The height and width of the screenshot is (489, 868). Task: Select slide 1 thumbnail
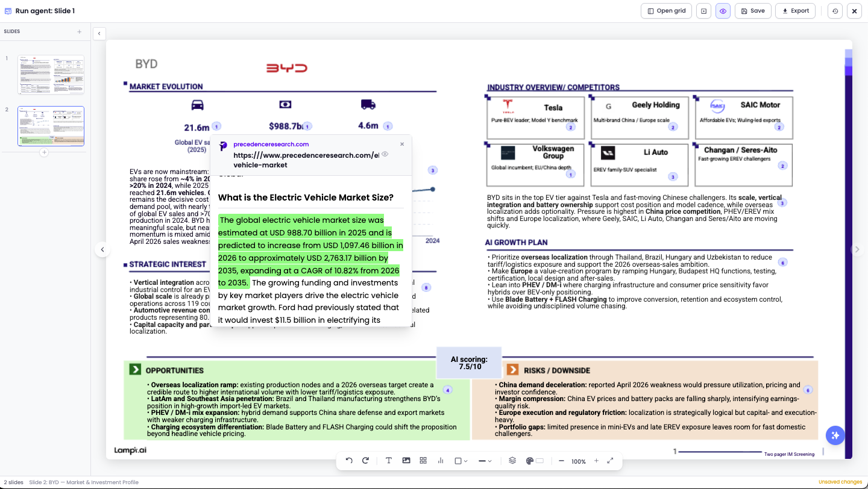point(51,75)
